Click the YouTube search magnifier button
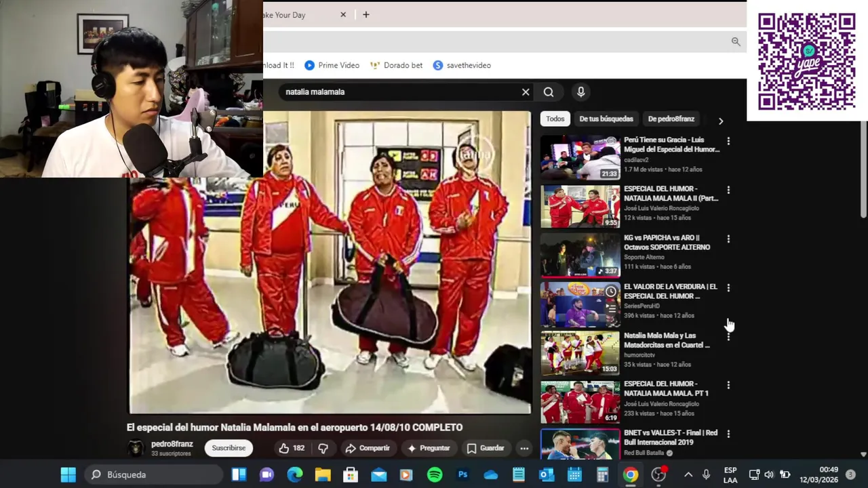 (x=549, y=92)
